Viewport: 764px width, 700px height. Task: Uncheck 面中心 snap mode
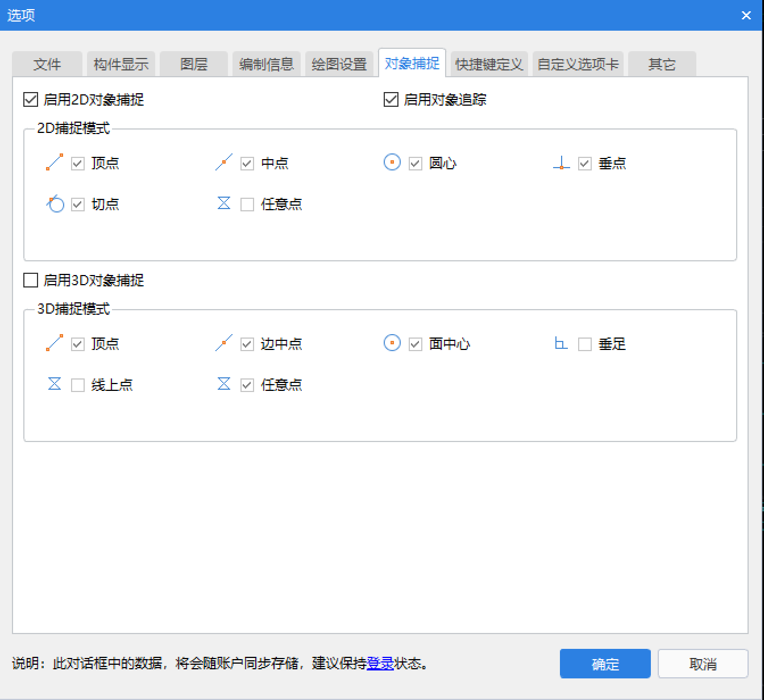click(416, 344)
